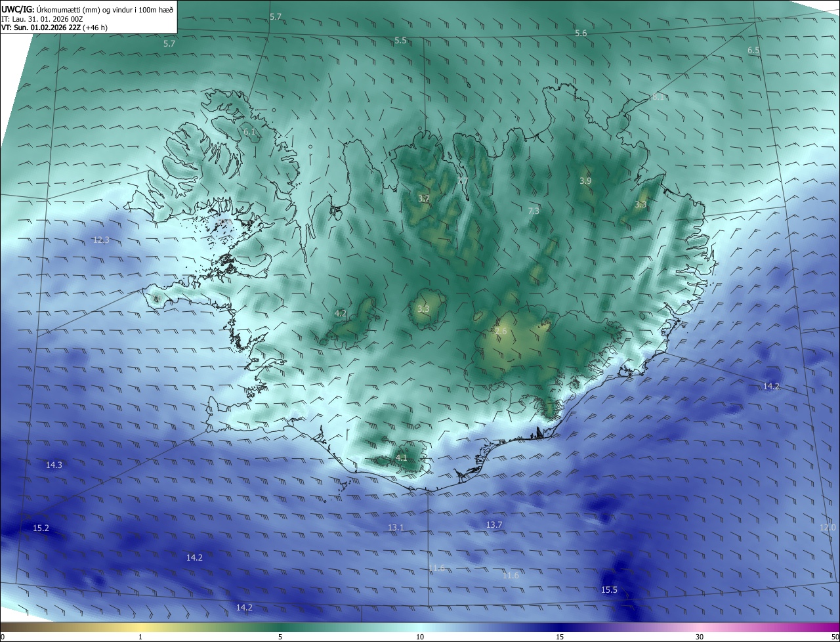The width and height of the screenshot is (840, 642).
Task: Click the 30 tick label on the color scale
Action: (700, 637)
